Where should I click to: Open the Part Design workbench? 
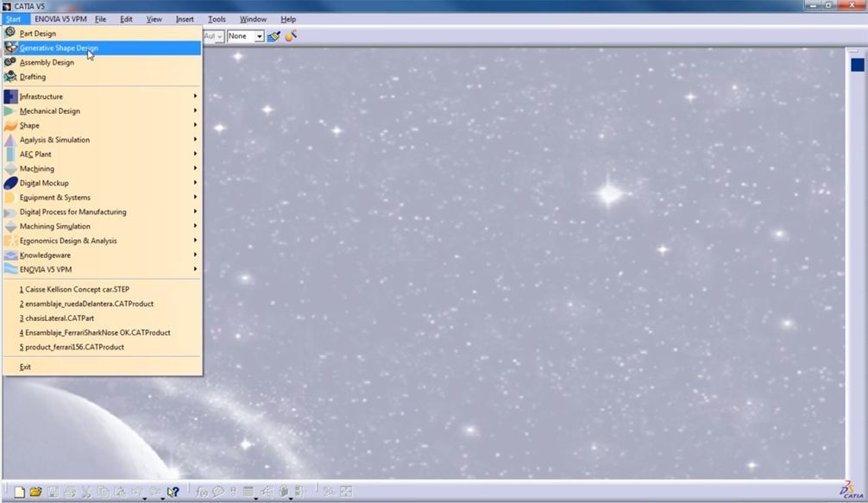(102, 33)
